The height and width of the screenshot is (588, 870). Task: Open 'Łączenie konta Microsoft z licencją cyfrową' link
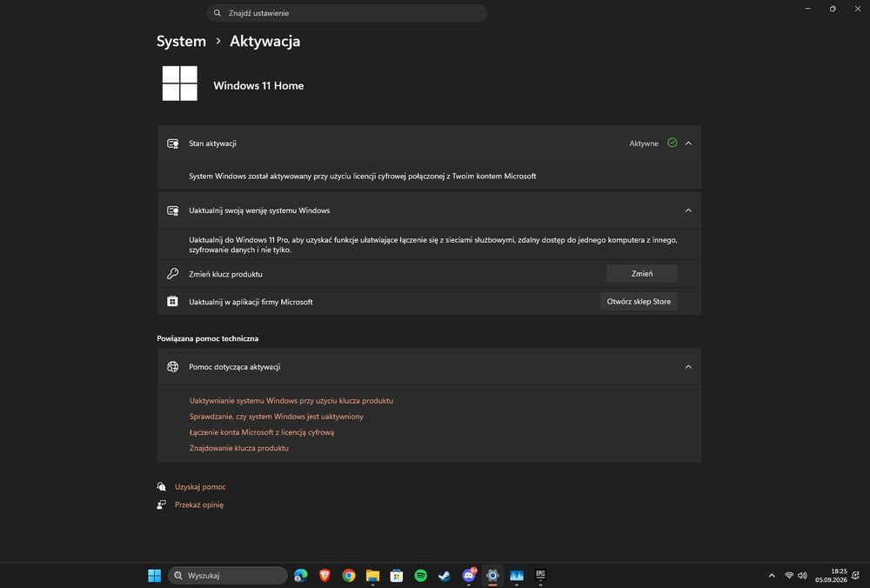(262, 432)
